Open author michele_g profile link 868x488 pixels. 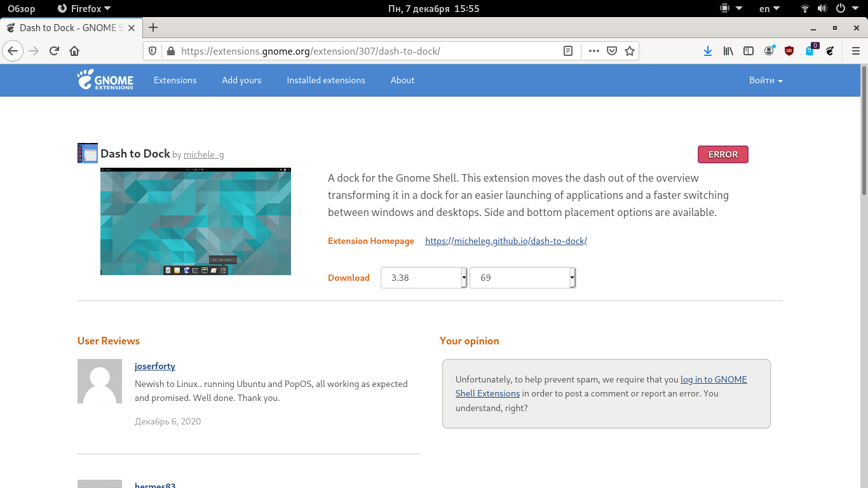(x=203, y=154)
